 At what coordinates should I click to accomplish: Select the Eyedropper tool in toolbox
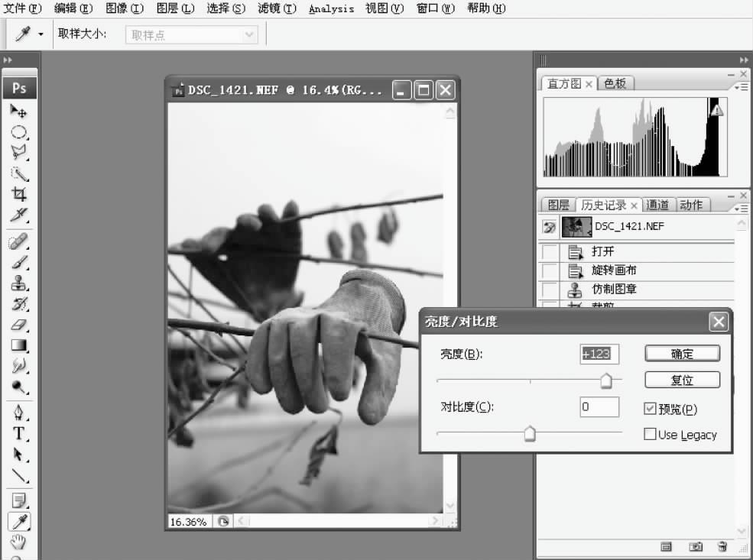click(19, 522)
